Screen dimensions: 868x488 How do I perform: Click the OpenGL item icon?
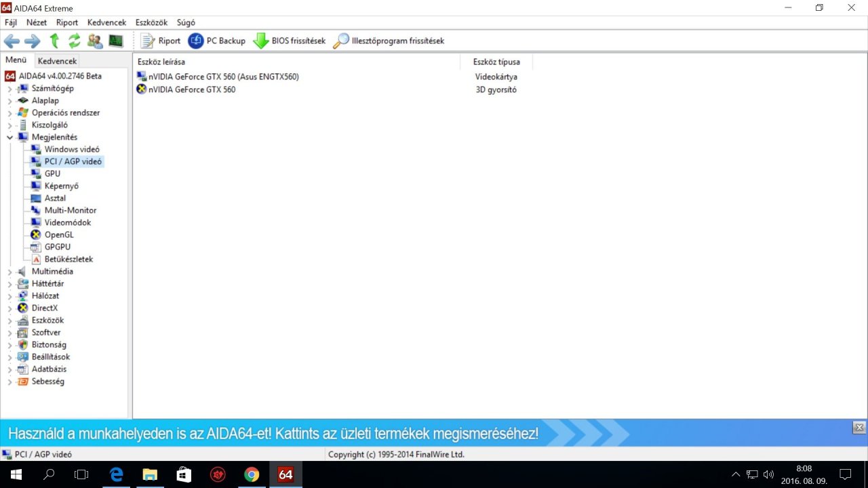point(36,235)
